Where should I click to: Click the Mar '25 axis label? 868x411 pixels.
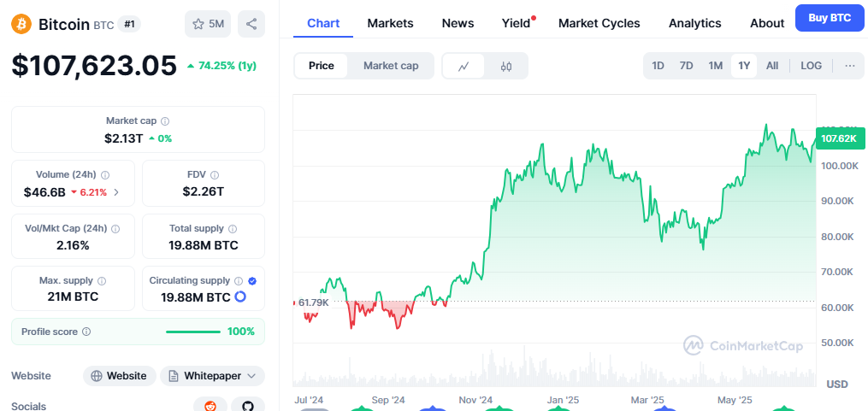coord(647,400)
